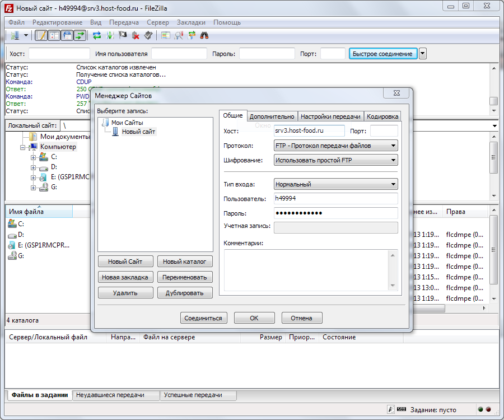This screenshot has height=420, width=504.
Task: Click the green activity LED in status bar
Action: click(480, 409)
